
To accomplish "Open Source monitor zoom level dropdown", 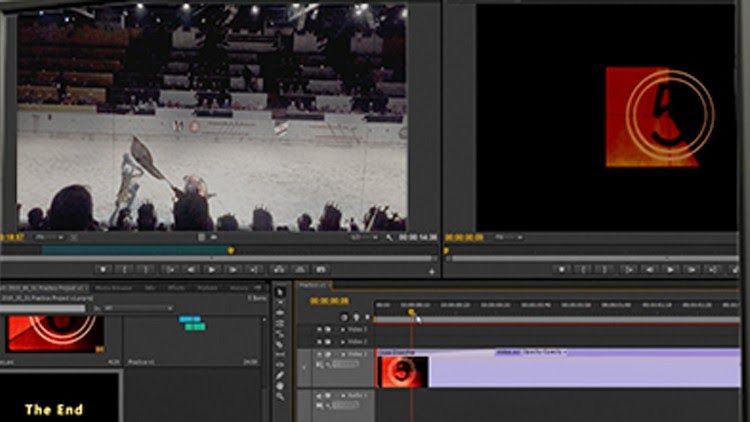I will pyautogui.click(x=49, y=237).
